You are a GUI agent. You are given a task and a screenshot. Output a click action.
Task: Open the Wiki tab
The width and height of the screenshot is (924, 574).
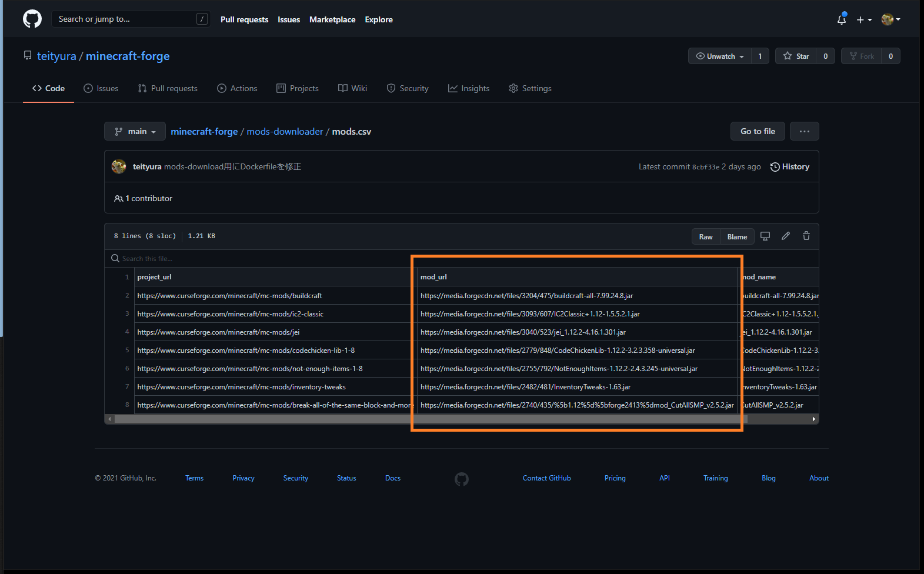[352, 88]
